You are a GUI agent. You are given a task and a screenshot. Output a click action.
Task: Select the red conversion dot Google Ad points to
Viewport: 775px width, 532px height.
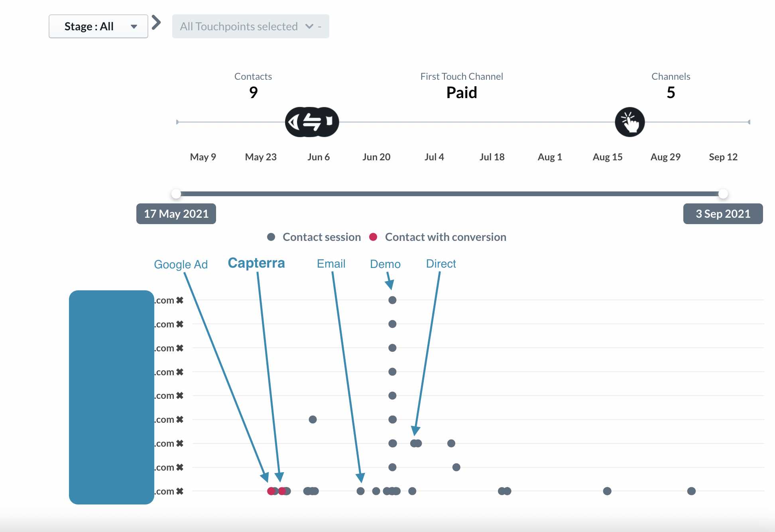pos(271,491)
